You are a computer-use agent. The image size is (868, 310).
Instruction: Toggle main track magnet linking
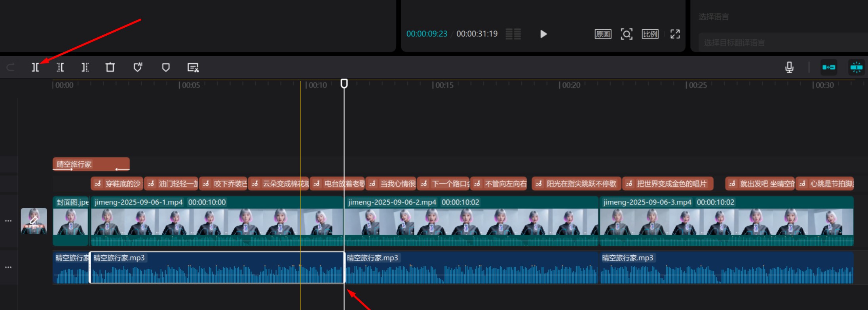pos(828,67)
